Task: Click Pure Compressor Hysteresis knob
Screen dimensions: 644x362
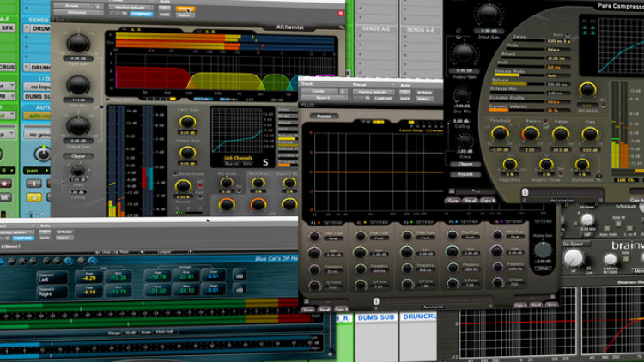Action: (582, 165)
